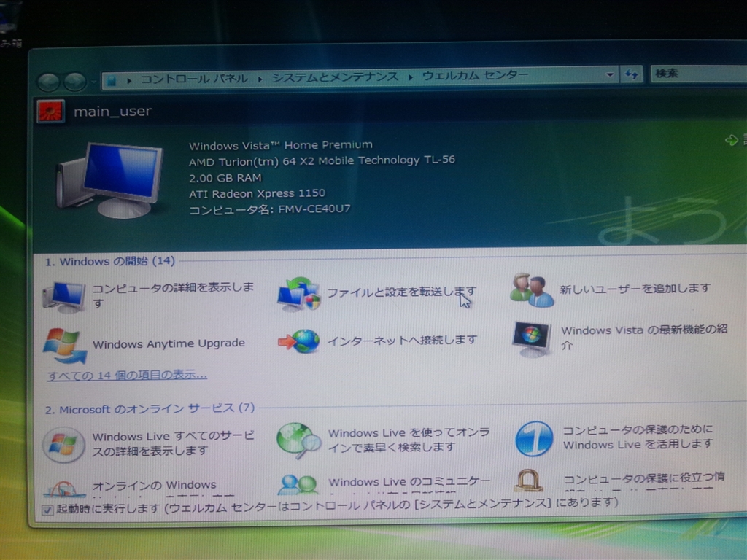Click the main_user account picture

50,112
